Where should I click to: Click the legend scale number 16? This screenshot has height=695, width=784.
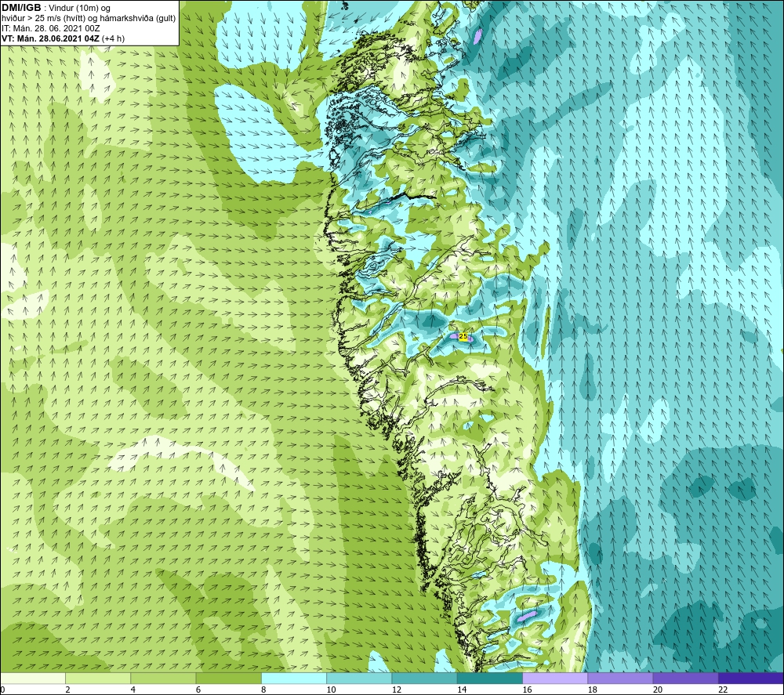527,690
